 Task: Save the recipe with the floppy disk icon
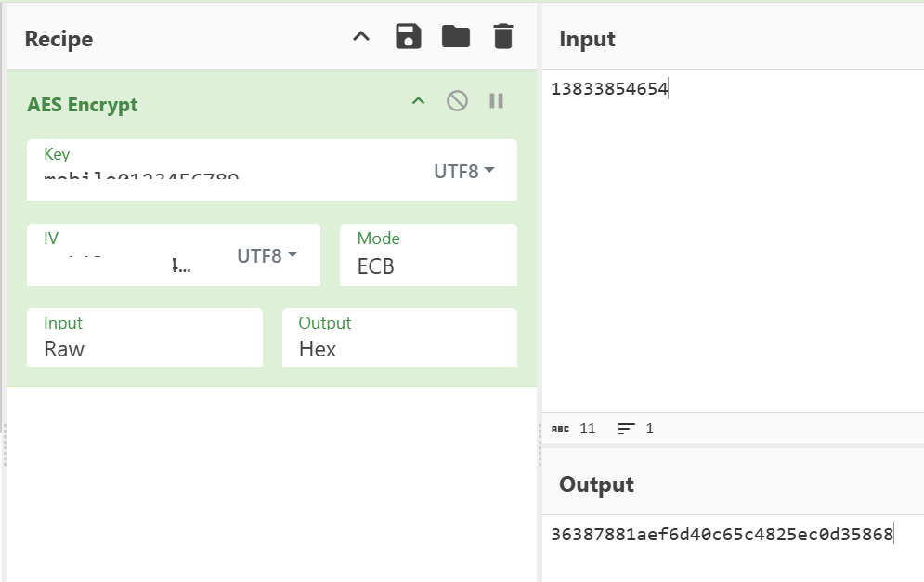pyautogui.click(x=408, y=36)
